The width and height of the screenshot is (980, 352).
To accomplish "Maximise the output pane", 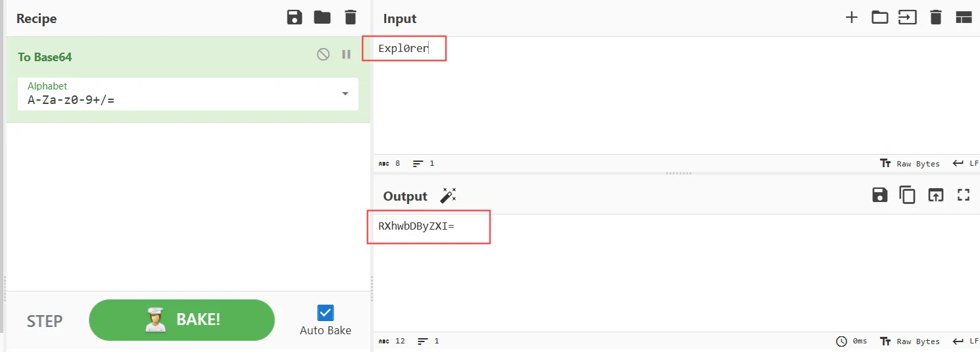I will [964, 195].
